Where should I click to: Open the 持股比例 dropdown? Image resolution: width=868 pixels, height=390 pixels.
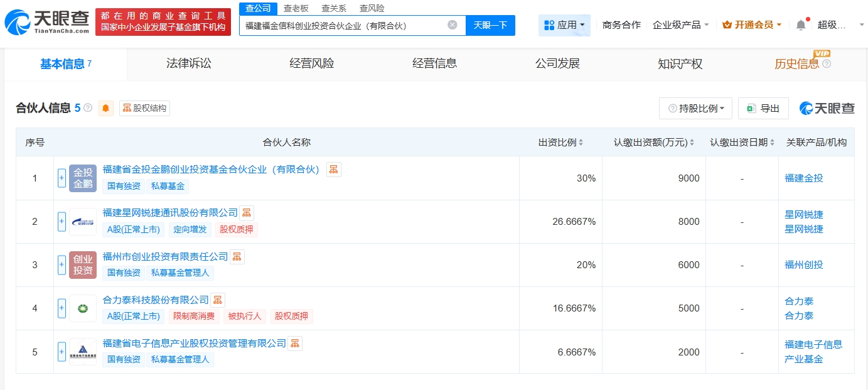(695, 109)
